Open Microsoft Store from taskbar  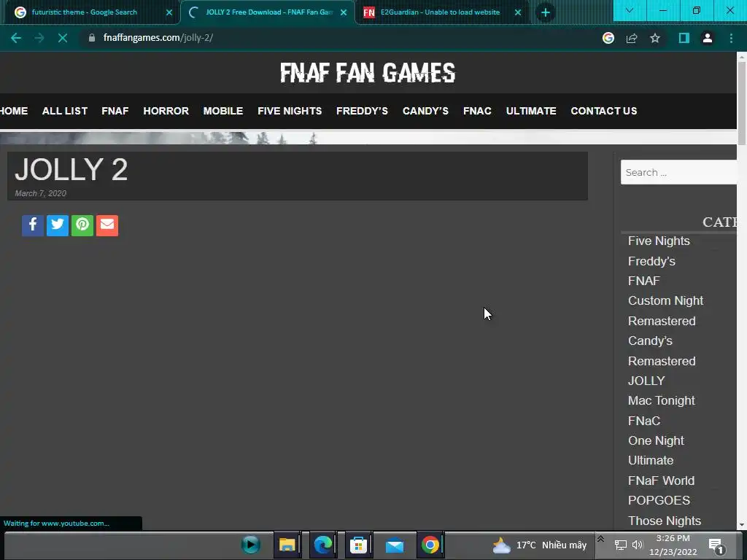click(359, 545)
